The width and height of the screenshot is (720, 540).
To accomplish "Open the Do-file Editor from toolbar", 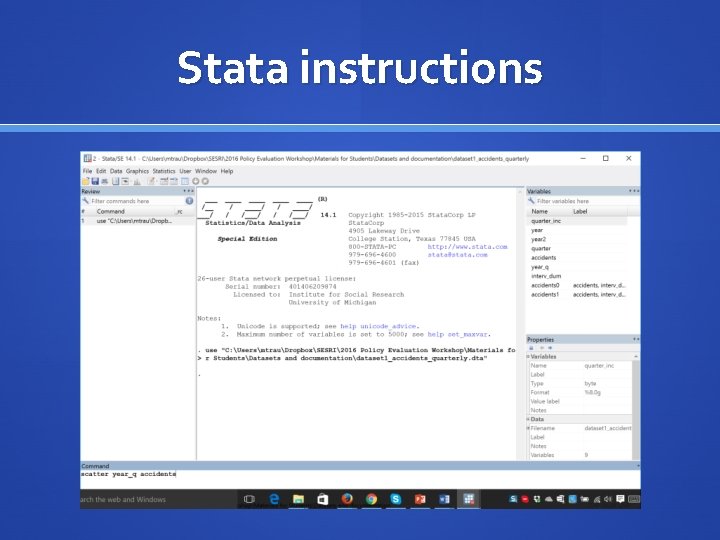I will point(151,181).
